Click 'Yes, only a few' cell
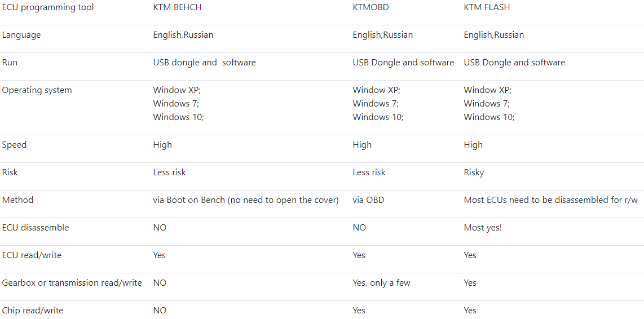 [381, 283]
